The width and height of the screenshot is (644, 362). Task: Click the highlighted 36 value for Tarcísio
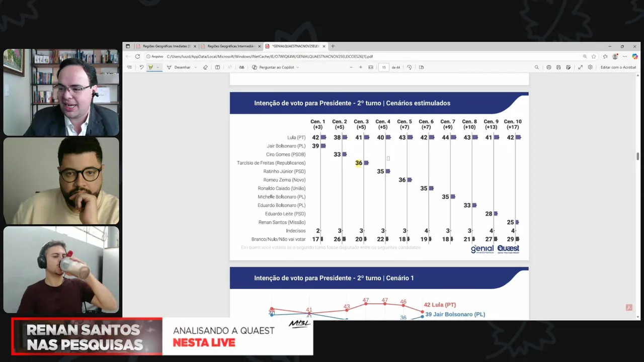(359, 163)
